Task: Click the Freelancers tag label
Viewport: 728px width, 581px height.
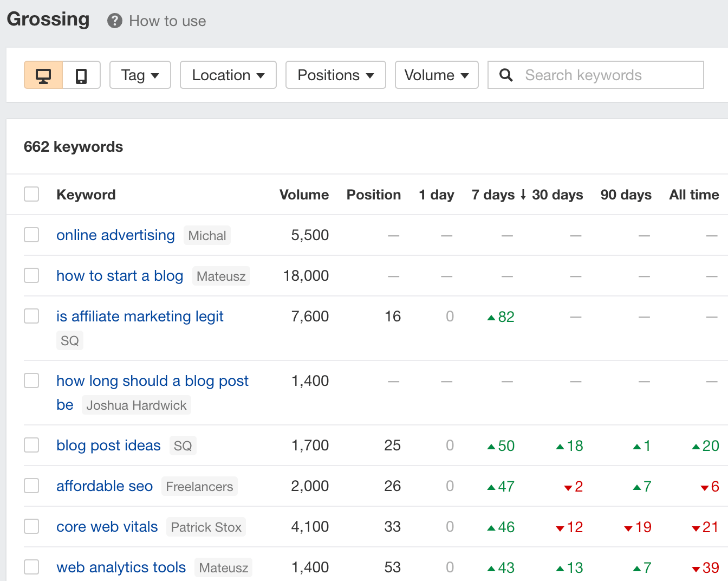Action: pyautogui.click(x=199, y=486)
